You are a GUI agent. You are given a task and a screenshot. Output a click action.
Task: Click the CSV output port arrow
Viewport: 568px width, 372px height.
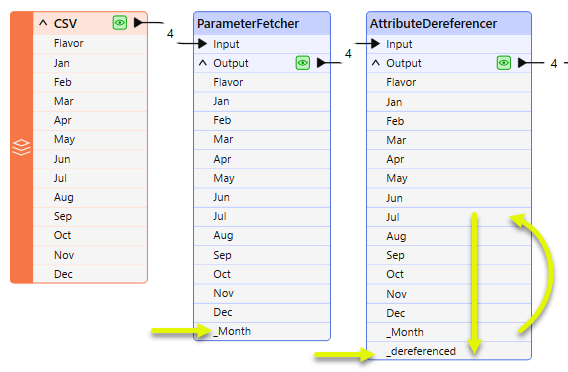pyautogui.click(x=139, y=22)
